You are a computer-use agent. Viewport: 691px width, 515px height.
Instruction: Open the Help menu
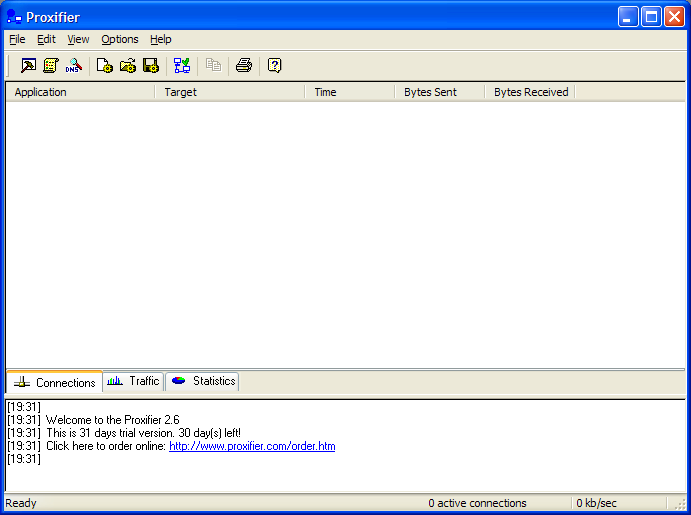point(160,39)
